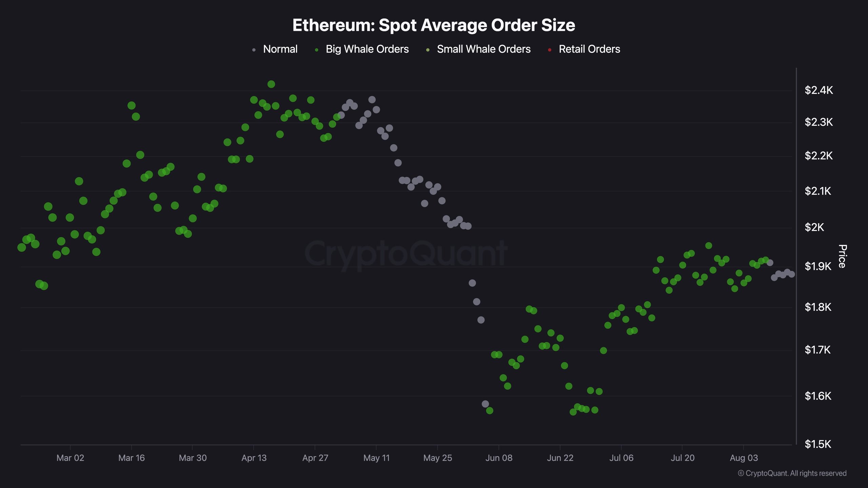
Task: Click the May 25 date axis label
Action: point(438,458)
